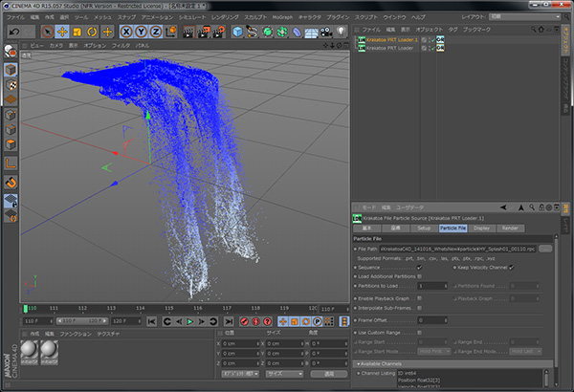Toggle Keep Velocity Channel checkbox
Viewport: 574px width, 392px height.
click(512, 268)
